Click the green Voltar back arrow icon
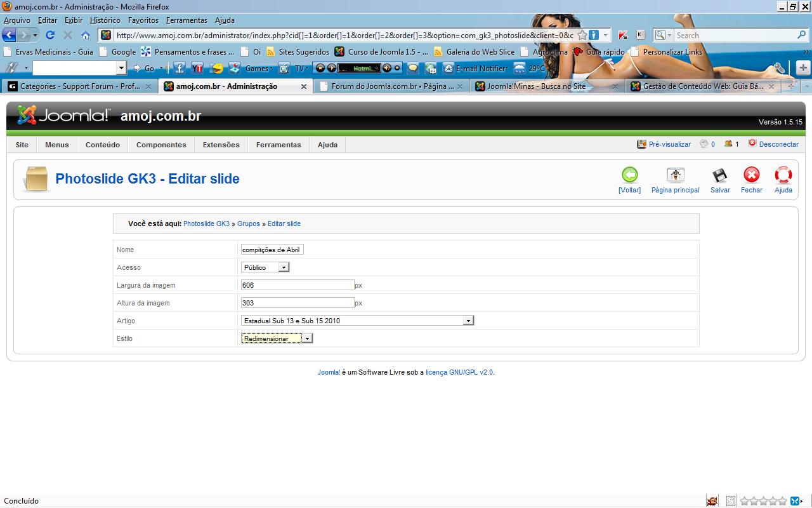 click(x=629, y=175)
